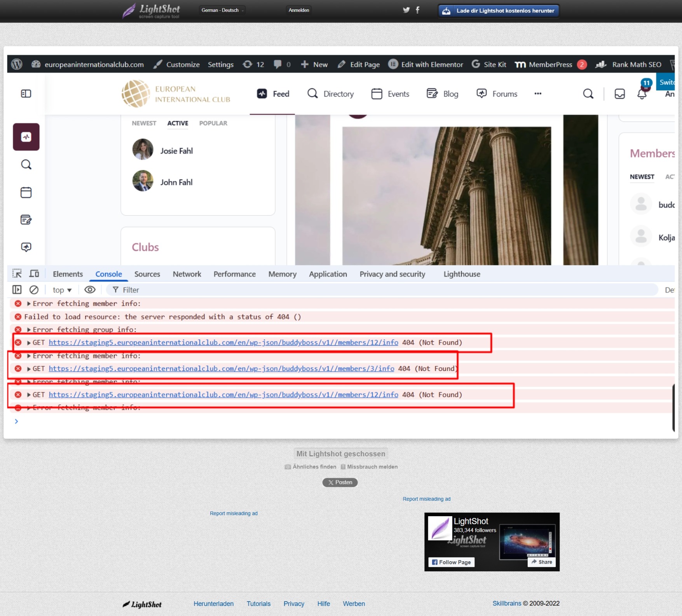Switch to the Network tab in DevTools
Screen dimensions: 682x616
tap(187, 274)
